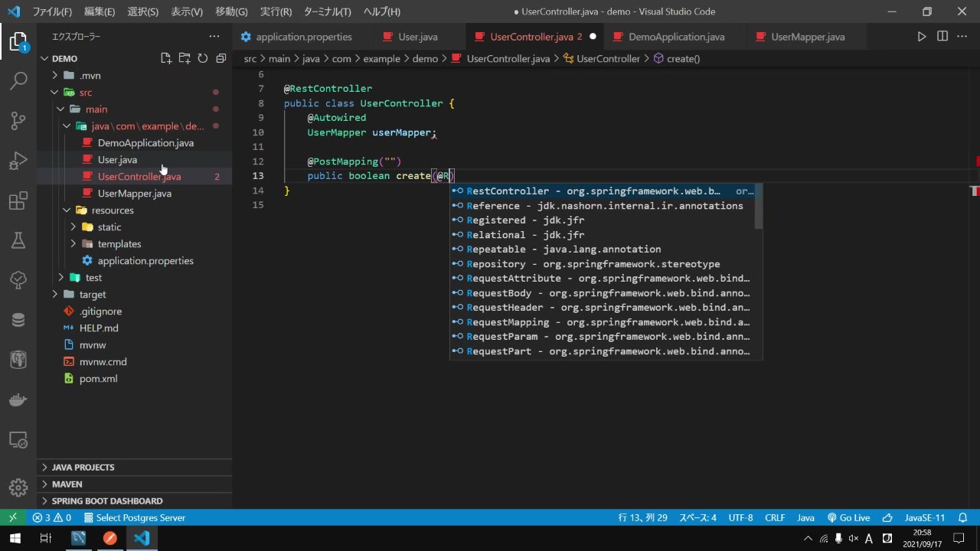Viewport: 980px width, 551px height.
Task: Collapse all folders in Explorer
Action: 220,58
